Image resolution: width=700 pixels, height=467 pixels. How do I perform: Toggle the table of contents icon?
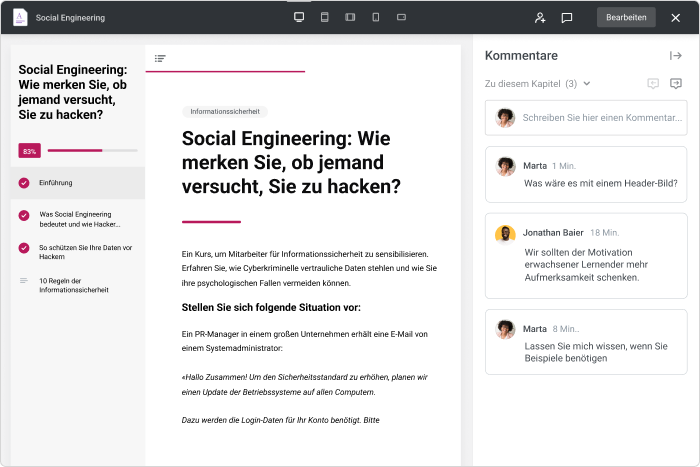click(160, 58)
